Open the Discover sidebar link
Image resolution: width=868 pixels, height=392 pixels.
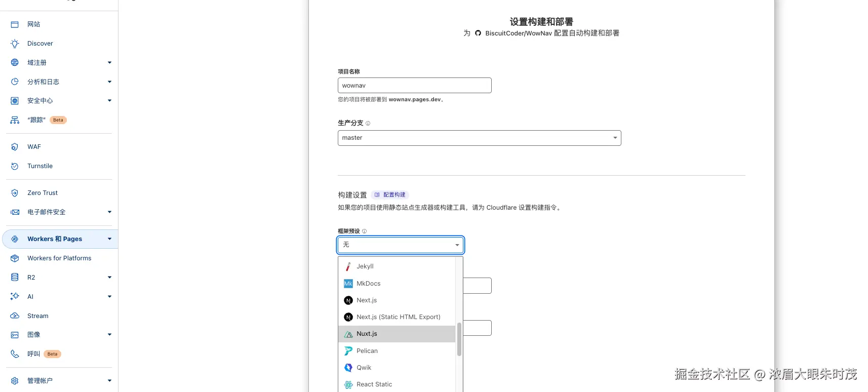(40, 44)
